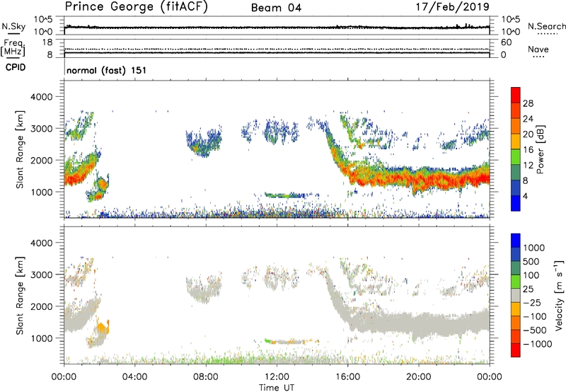Click the '18' frequency axis tick
Viewport: 566px width, 392px height.
click(x=47, y=42)
